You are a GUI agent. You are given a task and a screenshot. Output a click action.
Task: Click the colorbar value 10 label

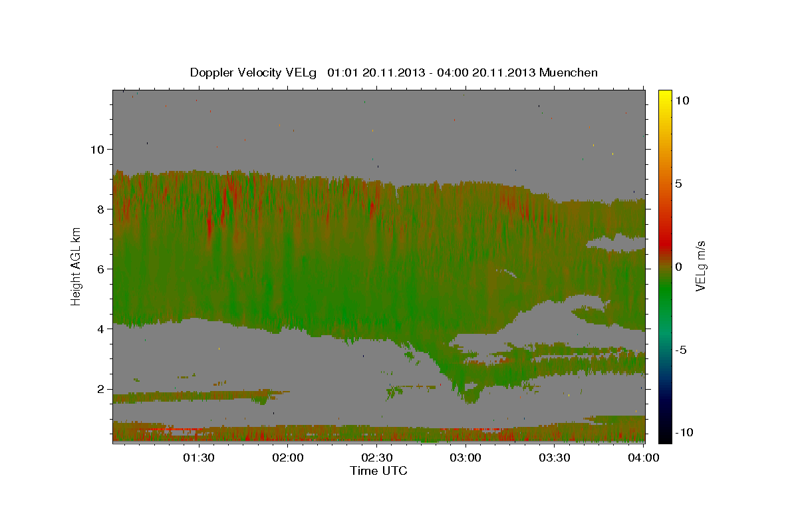coord(682,100)
